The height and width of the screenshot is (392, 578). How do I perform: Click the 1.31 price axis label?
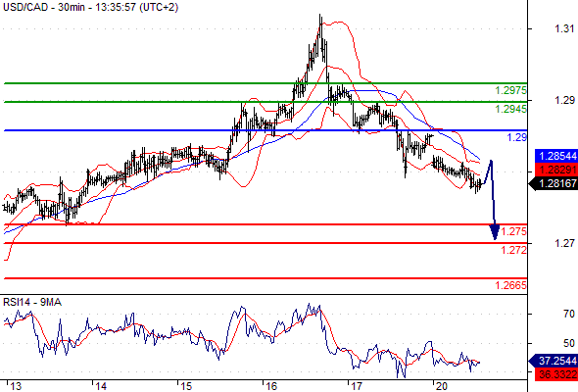564,28
